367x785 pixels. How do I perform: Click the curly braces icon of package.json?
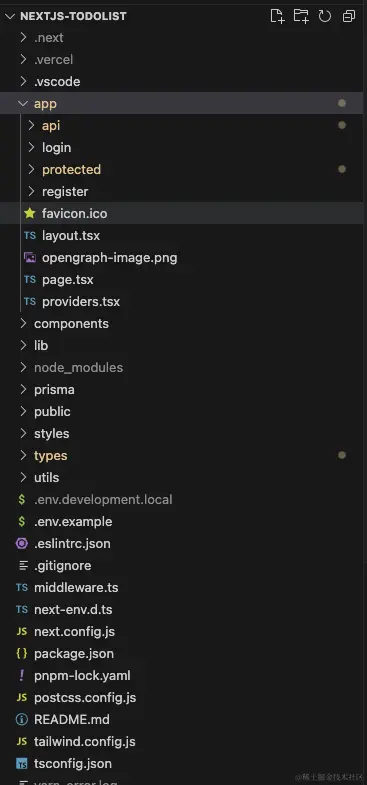point(22,653)
